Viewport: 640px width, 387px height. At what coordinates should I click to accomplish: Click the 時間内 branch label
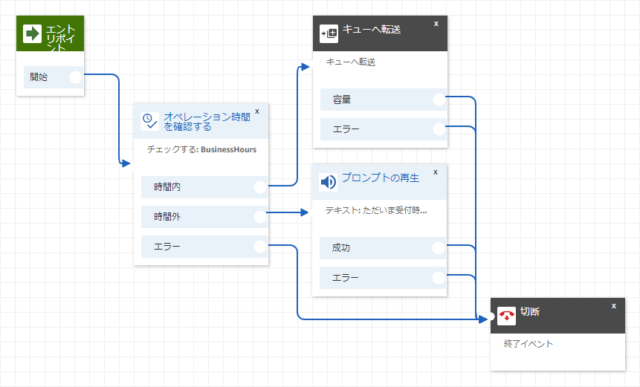pyautogui.click(x=167, y=187)
